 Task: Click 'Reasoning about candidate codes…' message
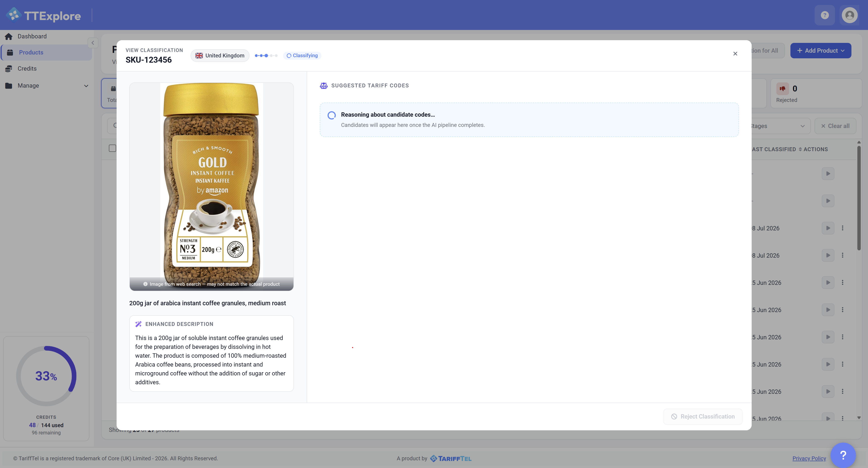[388, 115]
